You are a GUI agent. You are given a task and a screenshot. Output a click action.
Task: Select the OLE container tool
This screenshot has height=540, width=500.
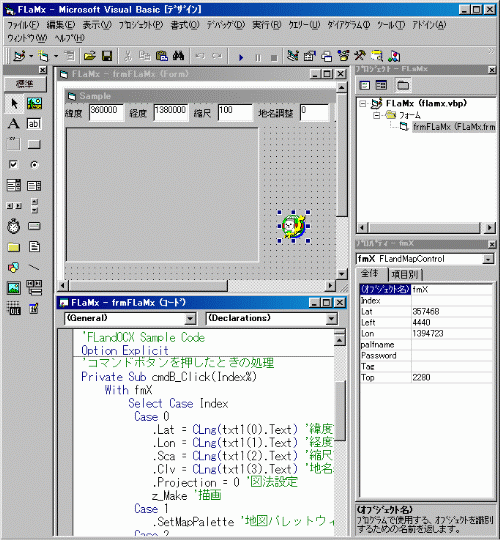(x=14, y=308)
